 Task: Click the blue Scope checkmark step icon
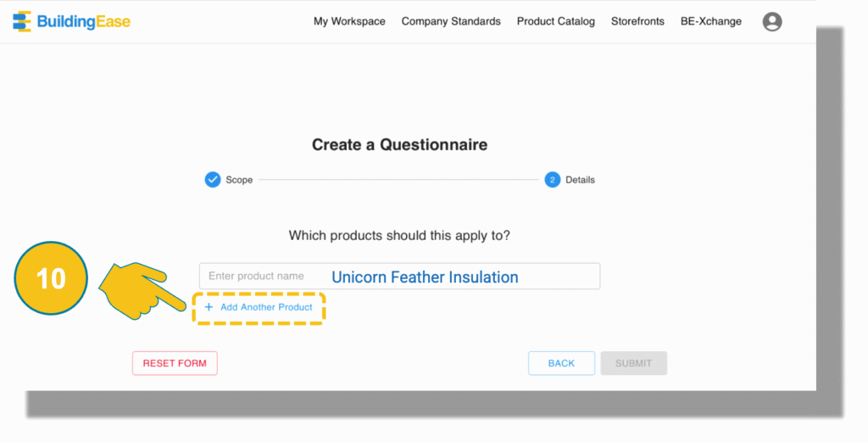pyautogui.click(x=213, y=180)
